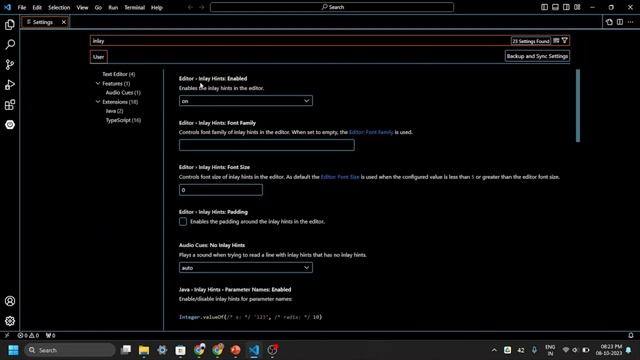Image resolution: width=640 pixels, height=360 pixels.
Task: Open the Source Control view
Action: [x=10, y=64]
